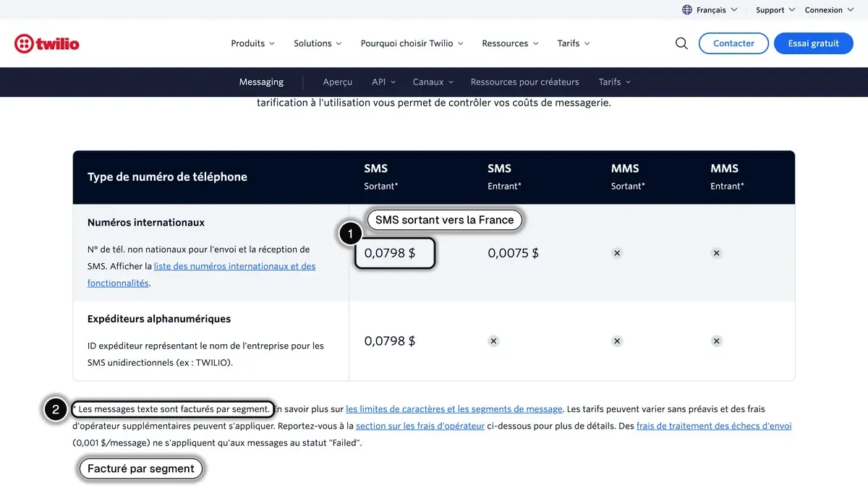The image size is (868, 488).
Task: Open limites de caractères et segments link
Action: 454,409
